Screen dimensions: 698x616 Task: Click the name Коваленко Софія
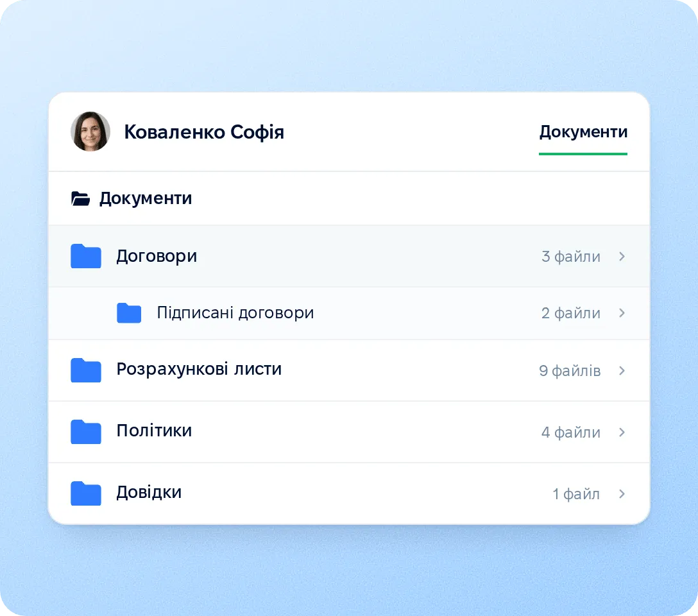click(204, 132)
